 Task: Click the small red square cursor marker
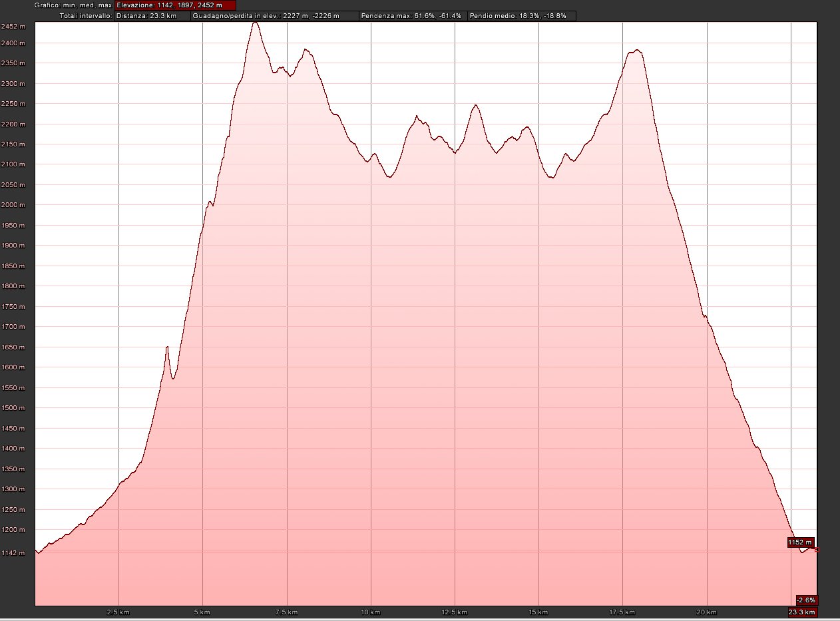(817, 550)
